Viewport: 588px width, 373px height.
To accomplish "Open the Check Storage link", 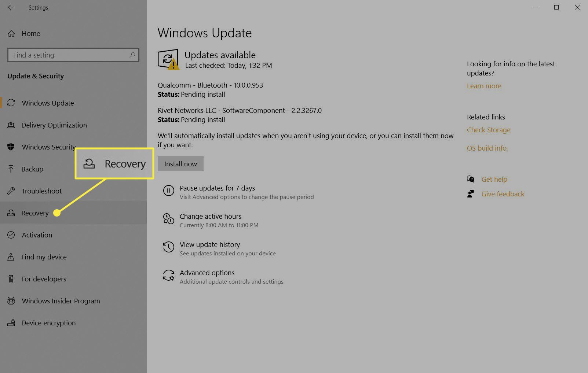I will click(489, 130).
